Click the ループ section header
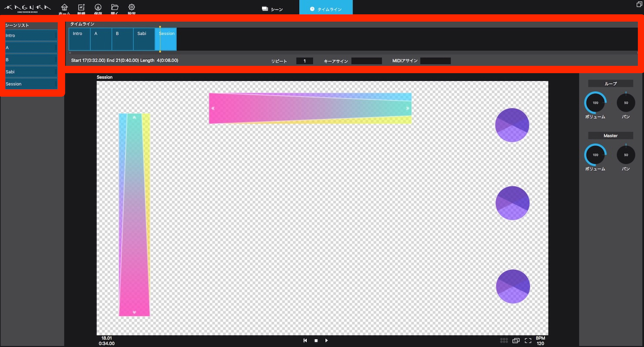The width and height of the screenshot is (644, 347). coord(610,84)
